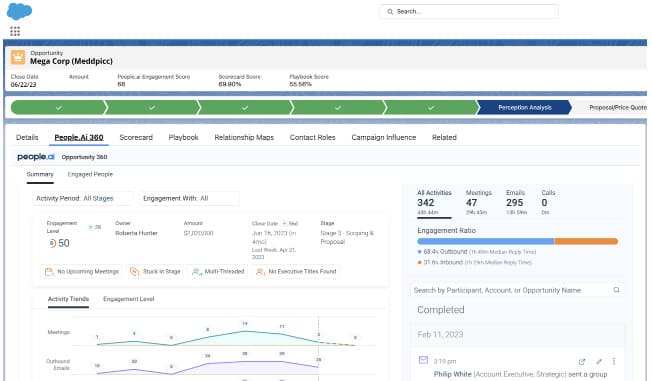The image size is (652, 381).
Task: Filter activities by Meetings 47
Action: coord(478,203)
